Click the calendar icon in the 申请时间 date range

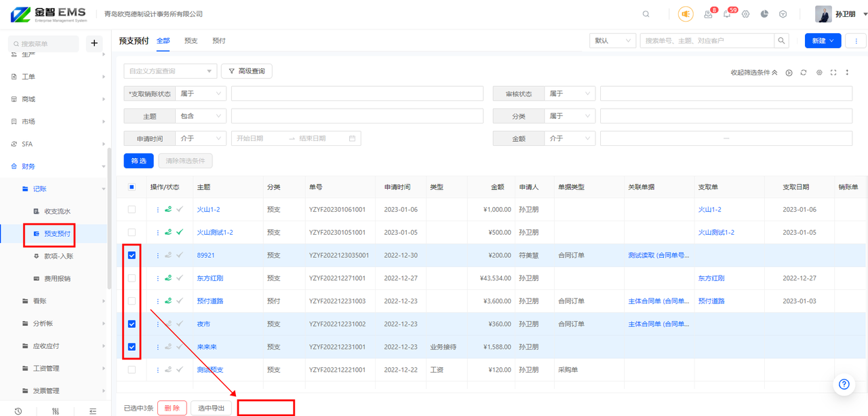tap(352, 138)
